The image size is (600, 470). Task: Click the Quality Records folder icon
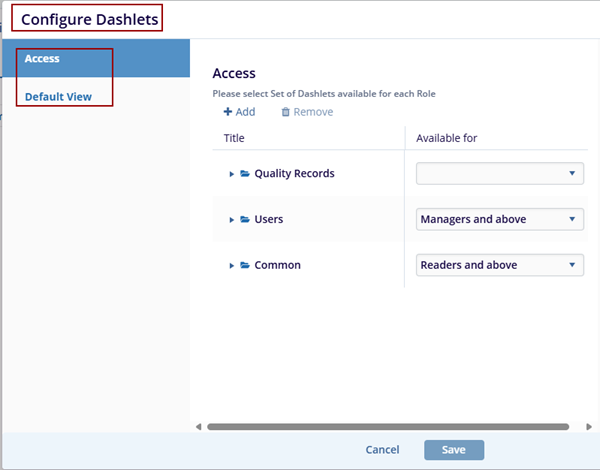245,174
